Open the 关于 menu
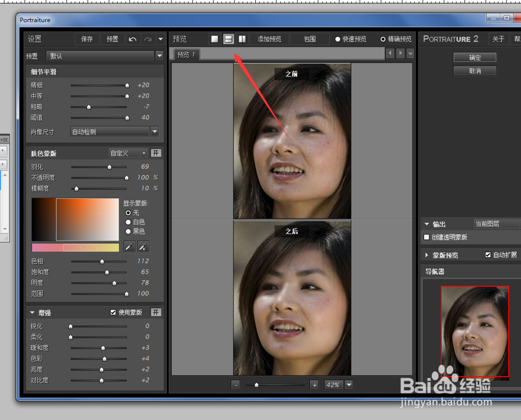Image resolution: width=521 pixels, height=420 pixels. 498,39
